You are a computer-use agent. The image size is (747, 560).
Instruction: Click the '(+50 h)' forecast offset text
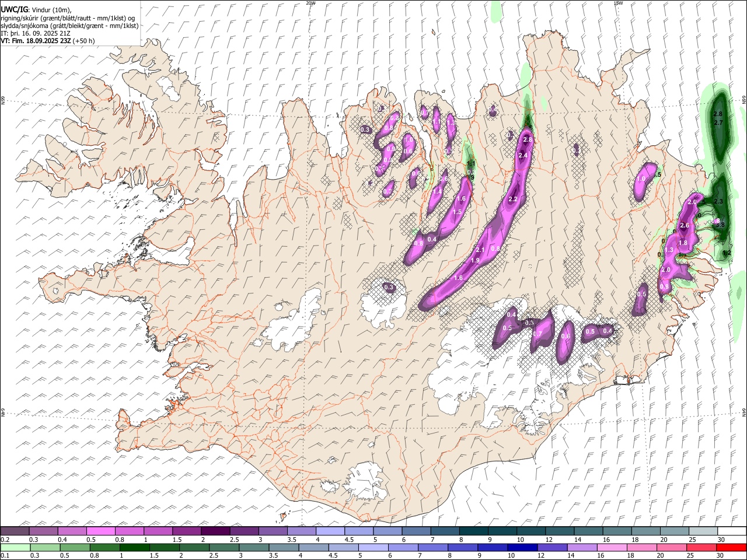pos(84,41)
